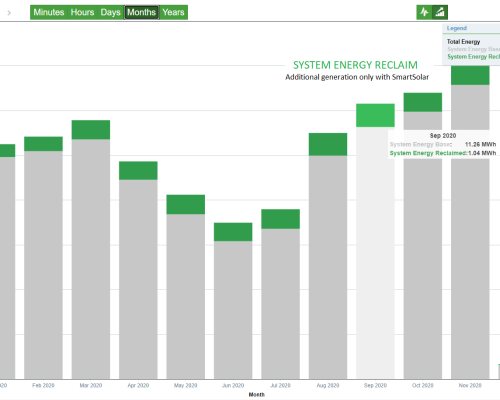Image resolution: width=500 pixels, height=400 pixels.
Task: Click the highlighted Sep 2020 reclaimed segment
Action: tap(375, 115)
